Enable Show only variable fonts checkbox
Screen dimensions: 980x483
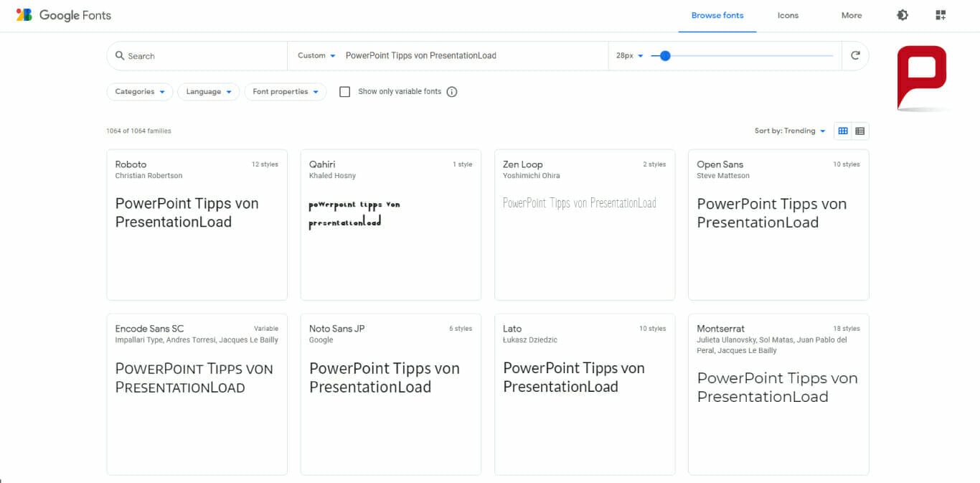click(x=344, y=92)
